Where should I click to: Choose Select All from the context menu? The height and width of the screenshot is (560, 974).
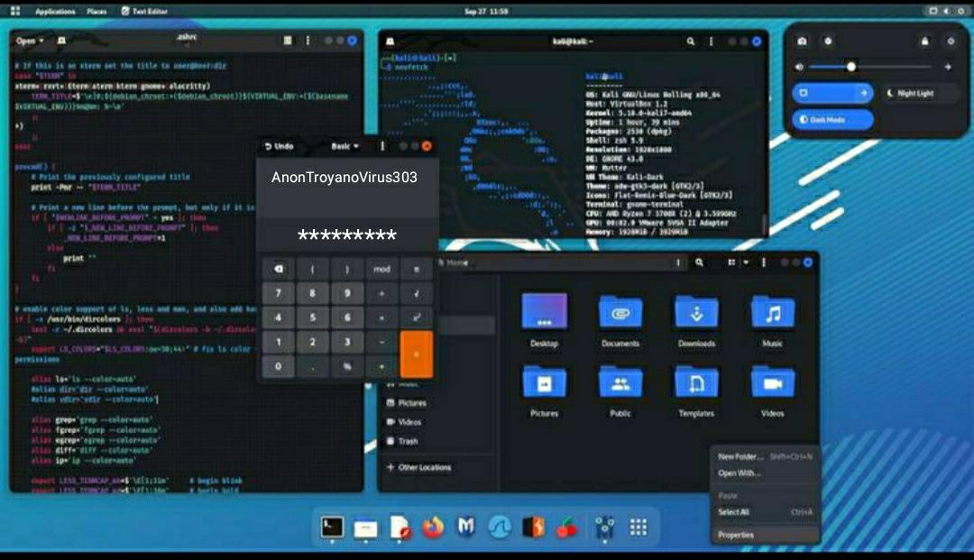tap(765, 512)
